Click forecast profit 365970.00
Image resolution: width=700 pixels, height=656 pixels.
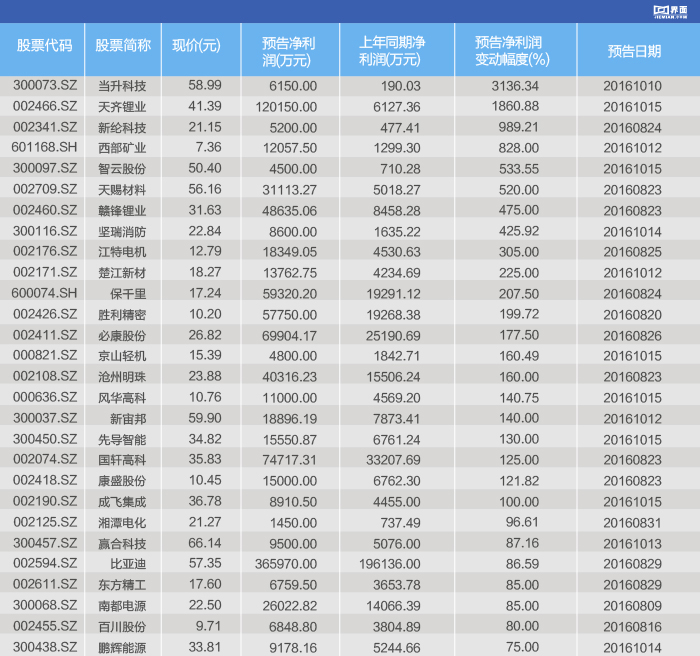pos(286,564)
